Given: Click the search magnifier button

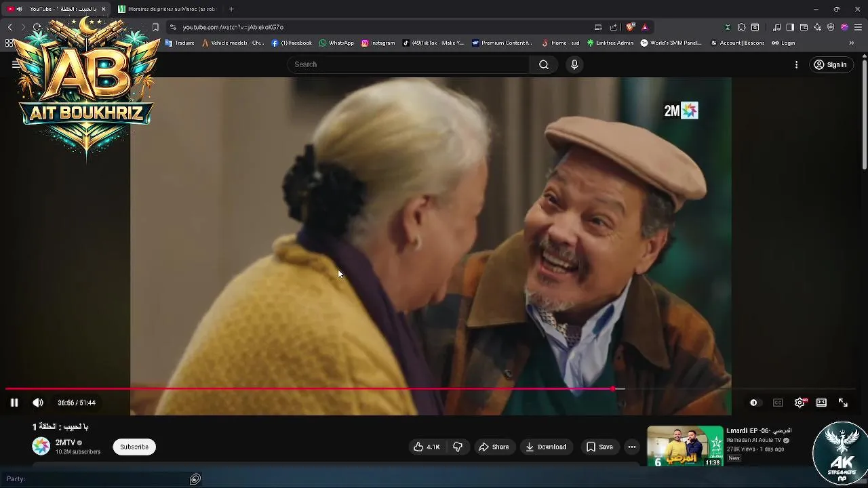Looking at the screenshot, I should click(x=543, y=64).
